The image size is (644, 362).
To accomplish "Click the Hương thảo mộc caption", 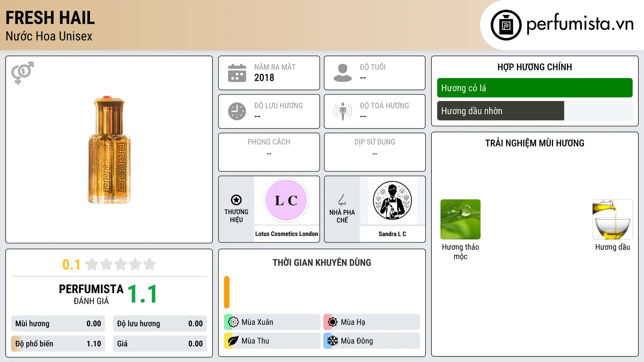I will 460,252.
